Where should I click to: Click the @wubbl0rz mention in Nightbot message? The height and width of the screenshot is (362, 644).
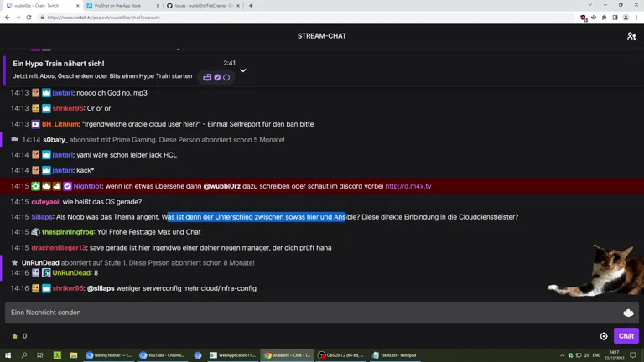pos(221,186)
